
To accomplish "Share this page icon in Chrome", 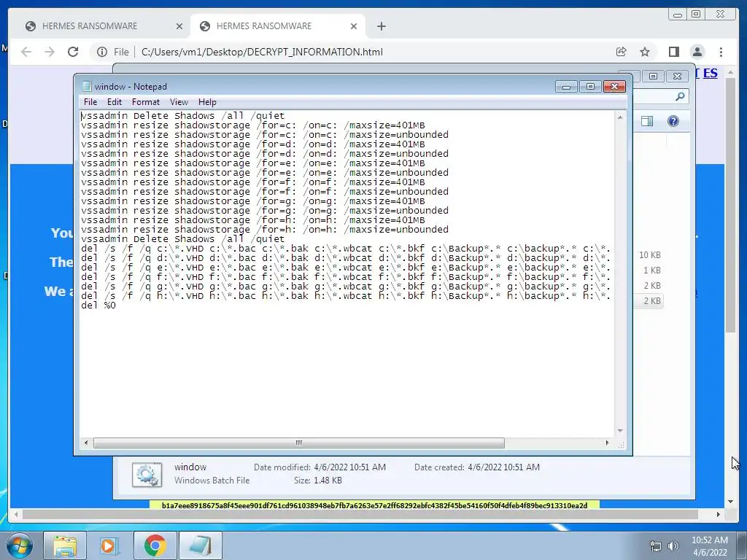I will [x=622, y=52].
